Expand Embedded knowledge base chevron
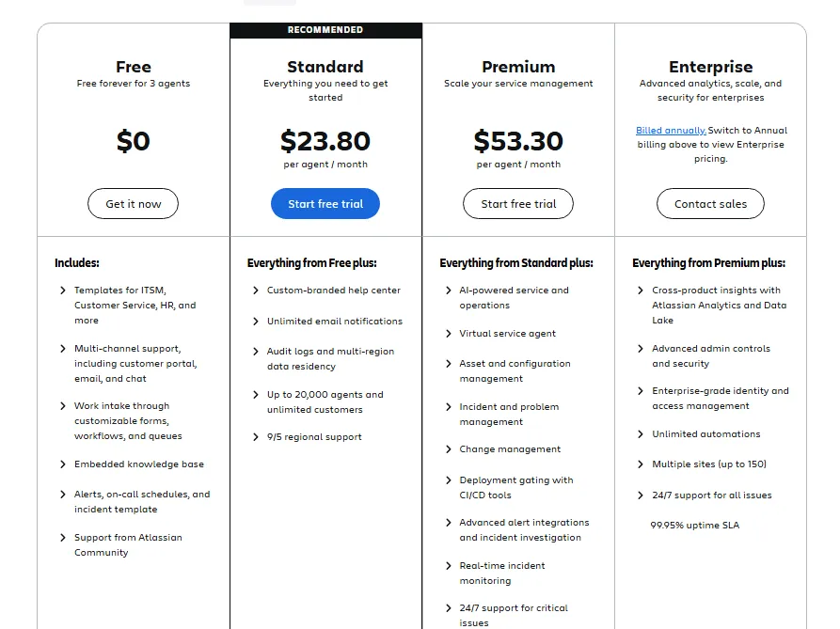Image resolution: width=840 pixels, height=629 pixels. (63, 464)
